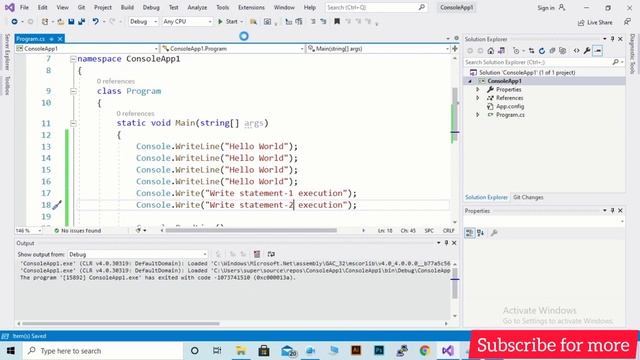The width and height of the screenshot is (640, 360).
Task: Click the Visual Studio Search (Ctrl+Q) box
Action: [376, 7]
